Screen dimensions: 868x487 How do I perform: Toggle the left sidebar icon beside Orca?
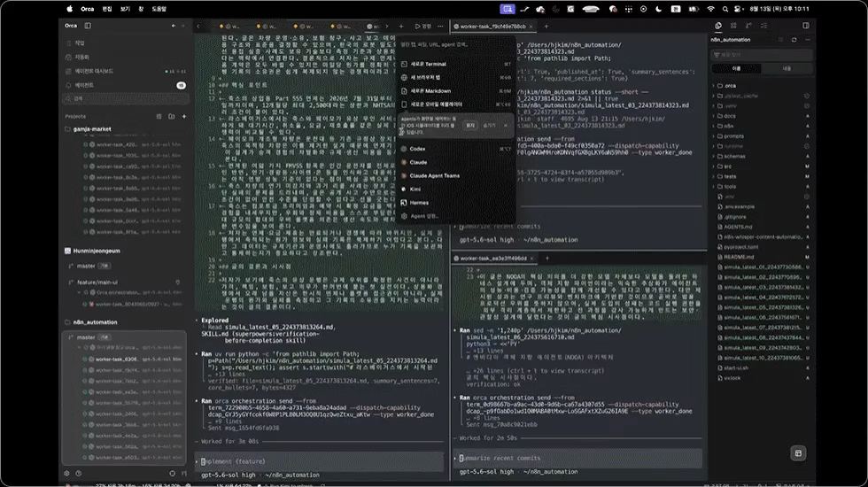pyautogui.click(x=88, y=26)
